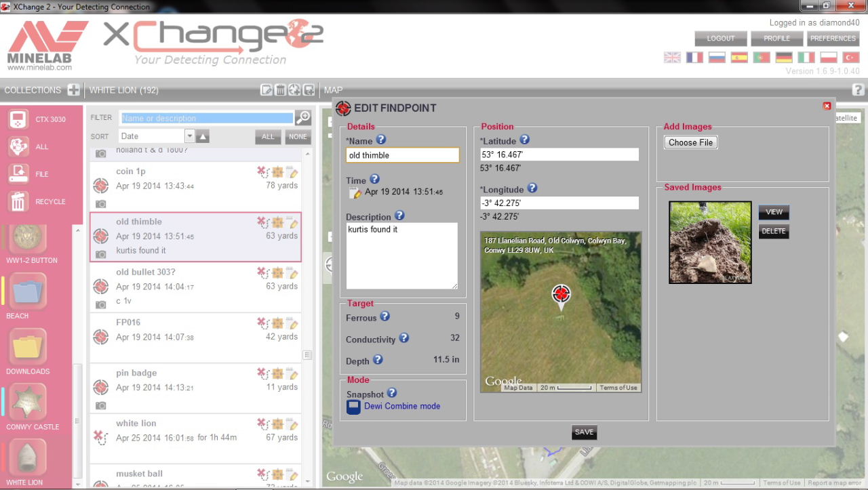Open the RECYCLE bin

point(18,201)
